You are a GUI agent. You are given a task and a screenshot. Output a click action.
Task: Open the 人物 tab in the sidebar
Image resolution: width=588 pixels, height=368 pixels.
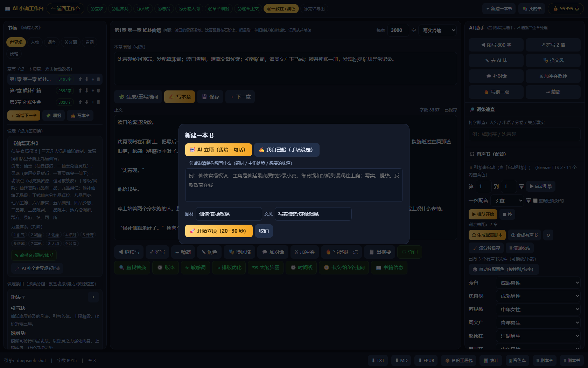point(35,42)
